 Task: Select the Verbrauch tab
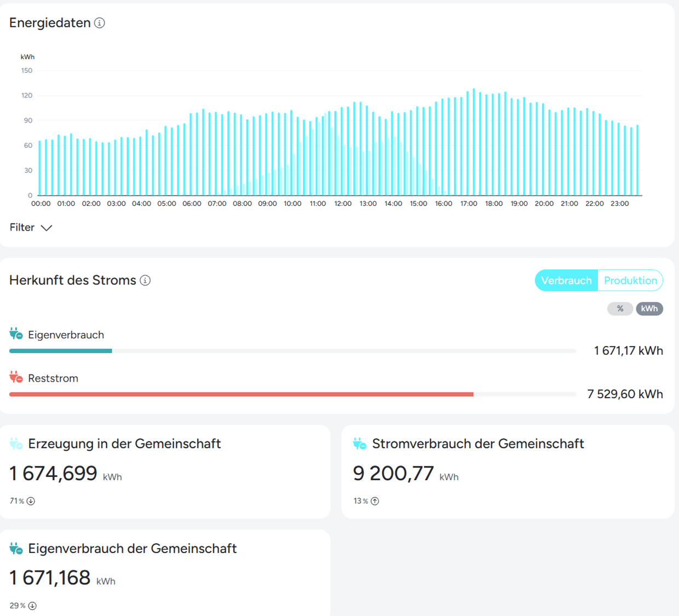(x=566, y=280)
